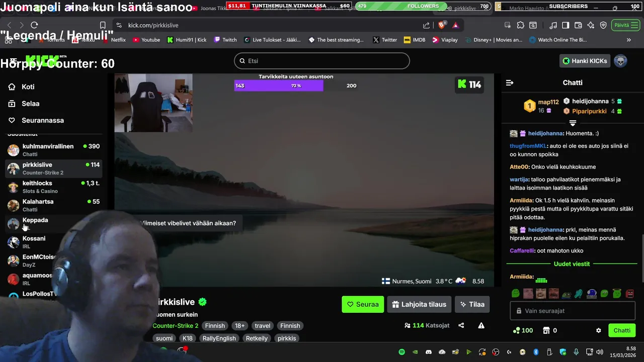The width and height of the screenshot is (644, 362).
Task: Open the browser extensions puzzle icon
Action: pos(520,25)
